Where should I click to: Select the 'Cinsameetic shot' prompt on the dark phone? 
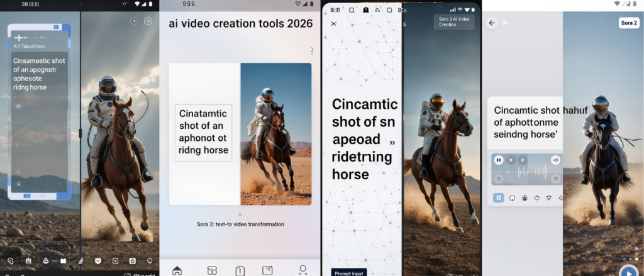[x=39, y=74]
